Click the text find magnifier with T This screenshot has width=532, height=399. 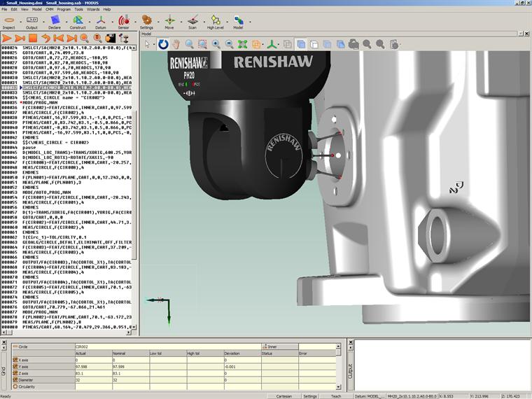coord(98,38)
